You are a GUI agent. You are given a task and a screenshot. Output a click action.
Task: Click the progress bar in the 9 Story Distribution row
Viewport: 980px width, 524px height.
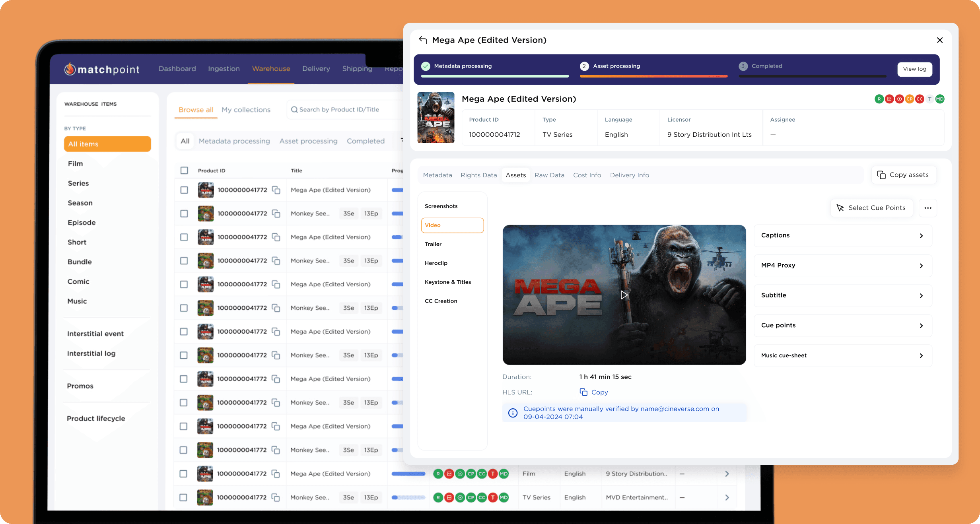[x=408, y=474]
